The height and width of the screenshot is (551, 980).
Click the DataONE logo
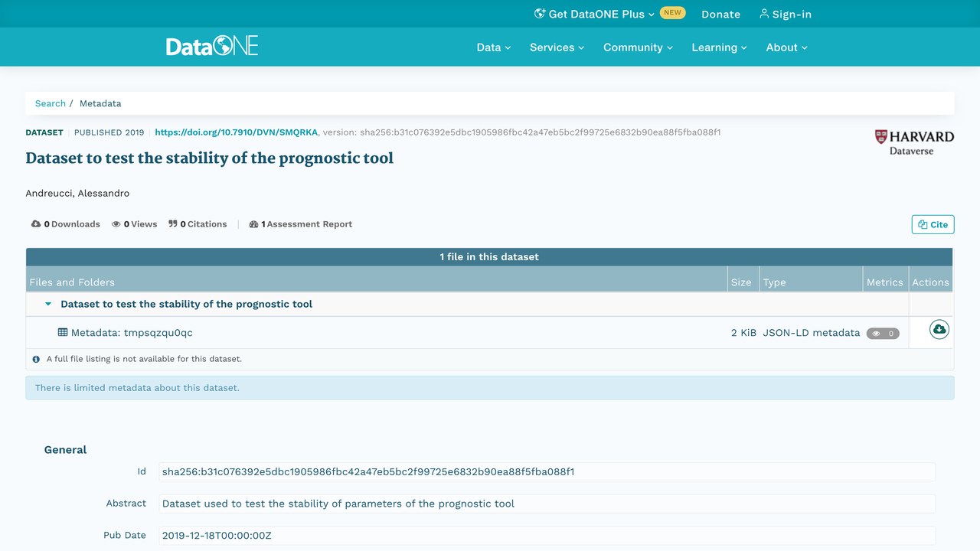(x=212, y=46)
